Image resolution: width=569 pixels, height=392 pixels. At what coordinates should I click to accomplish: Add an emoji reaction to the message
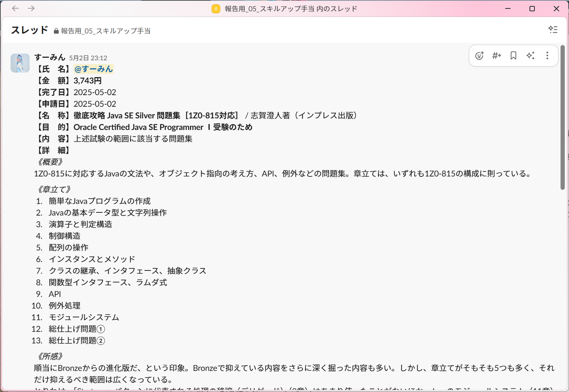[479, 56]
